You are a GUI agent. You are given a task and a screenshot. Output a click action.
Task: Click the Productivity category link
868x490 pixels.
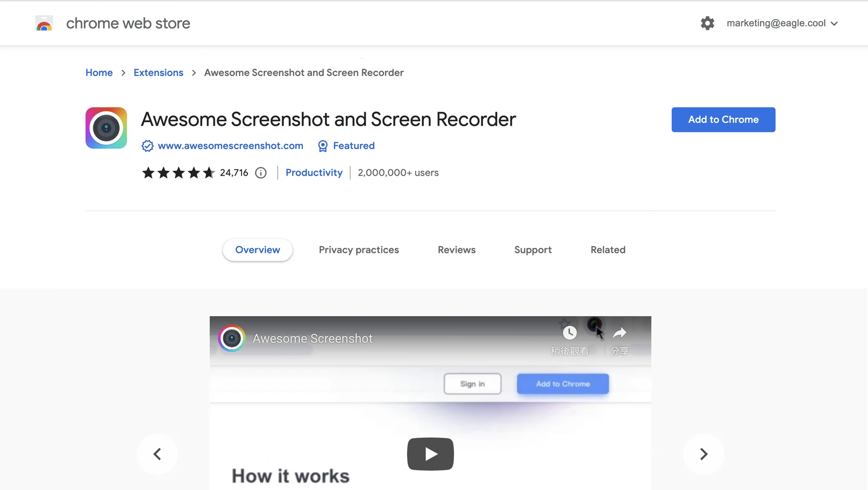[314, 173]
